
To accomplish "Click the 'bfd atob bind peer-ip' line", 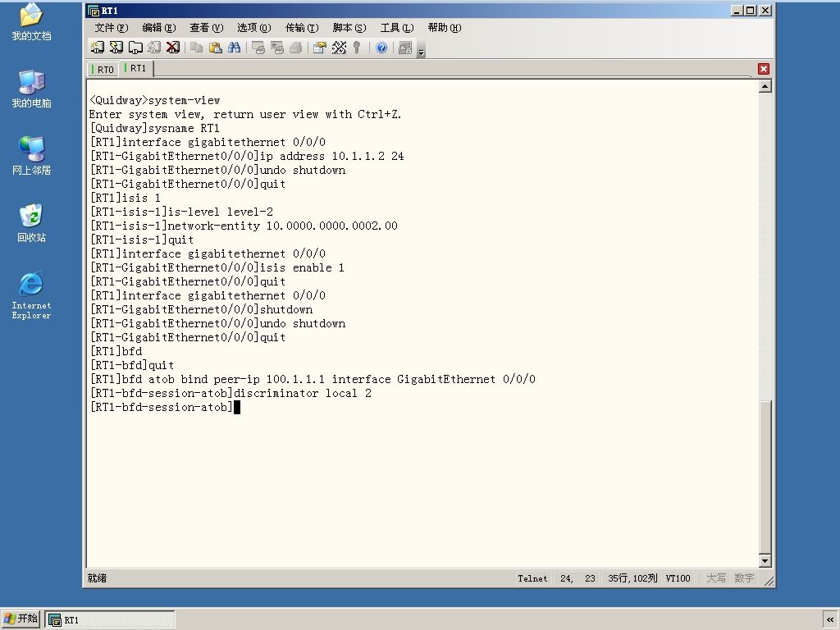I will (x=313, y=379).
